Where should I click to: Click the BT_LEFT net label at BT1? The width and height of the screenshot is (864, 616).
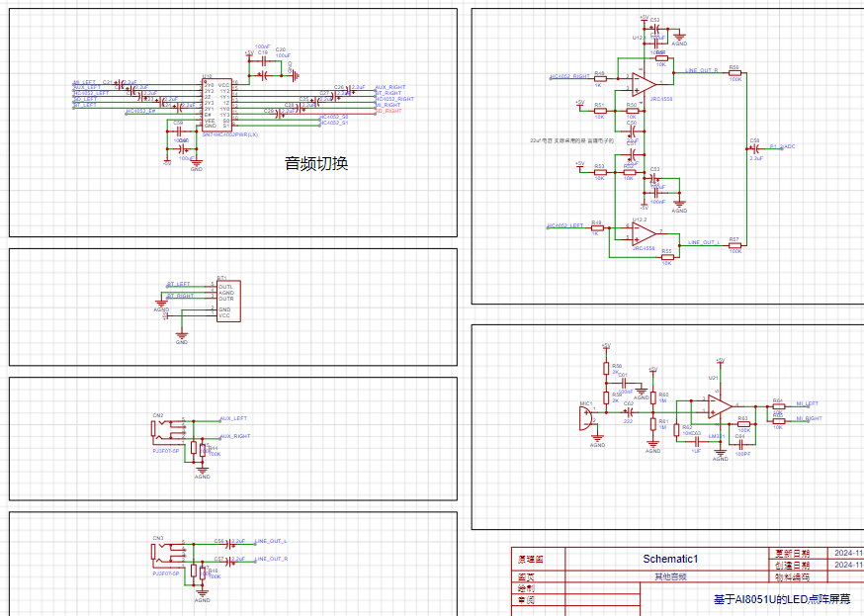tap(179, 285)
